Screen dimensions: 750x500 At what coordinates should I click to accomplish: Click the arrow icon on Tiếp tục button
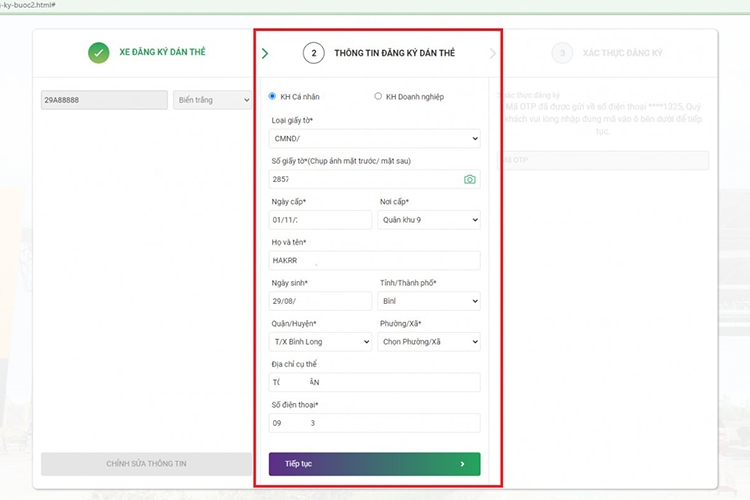(x=462, y=464)
